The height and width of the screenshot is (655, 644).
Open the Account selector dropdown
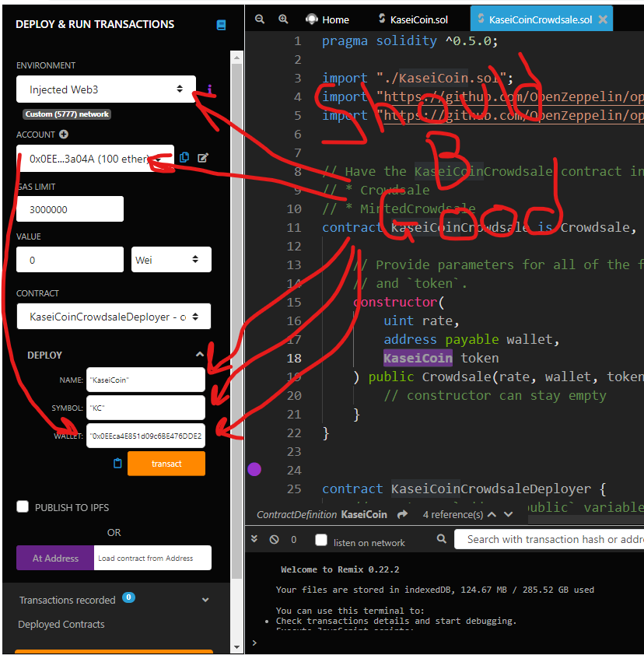[x=95, y=159]
